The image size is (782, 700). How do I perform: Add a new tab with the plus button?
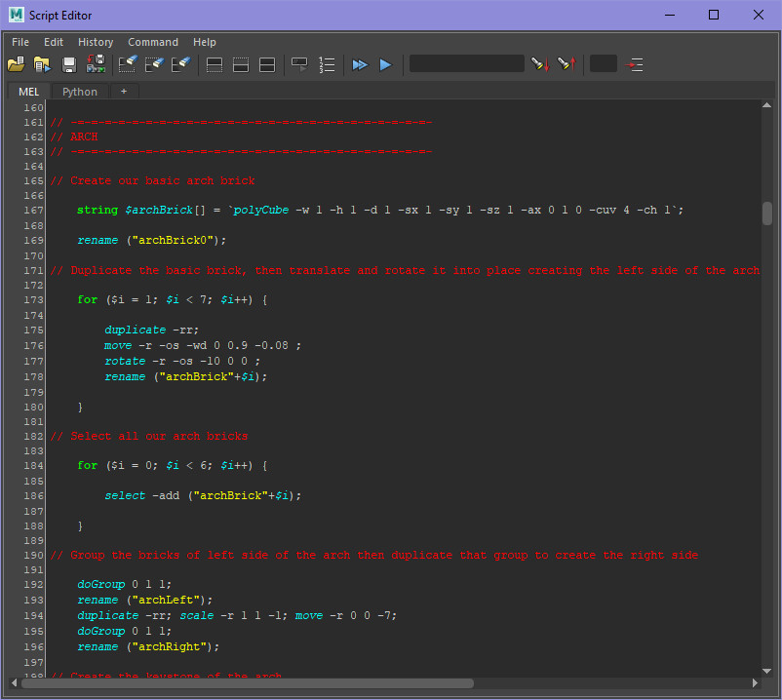pyautogui.click(x=124, y=92)
